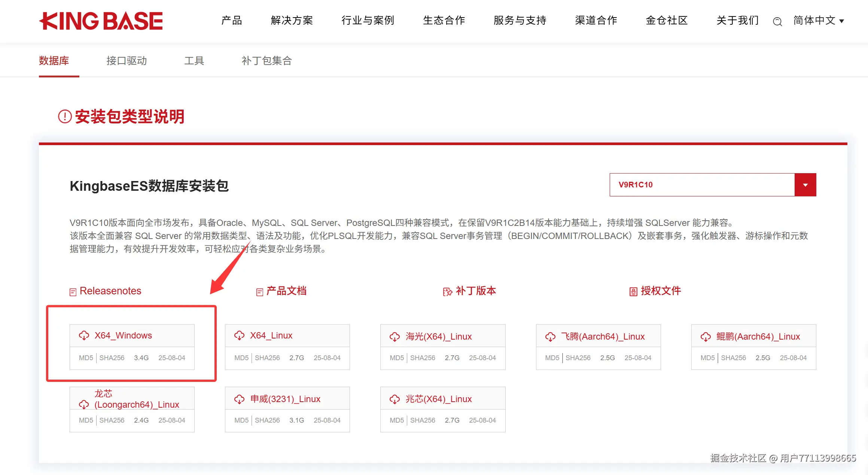868x475 pixels.
Task: View SHA256 checksum for X64_Linux package
Action: (267, 358)
